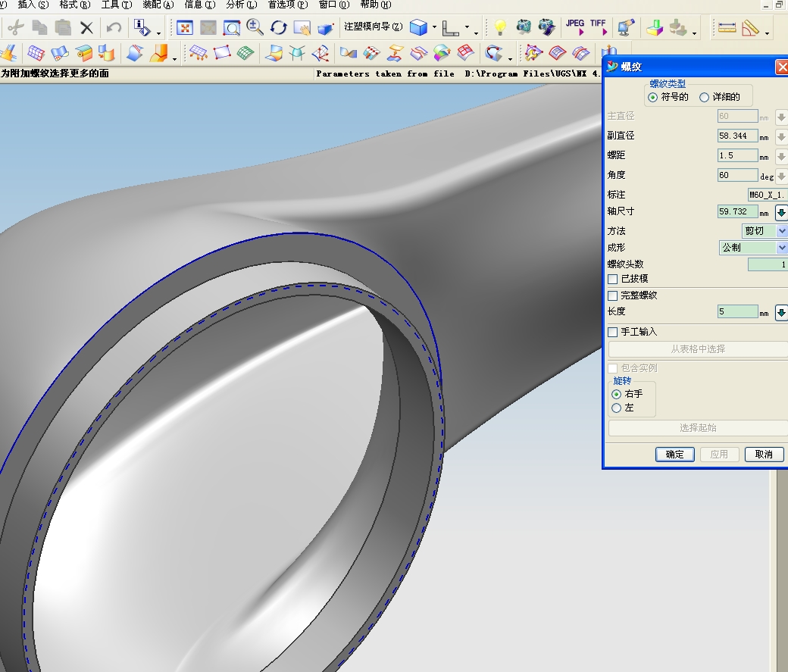Open the 插入 menu
The width and height of the screenshot is (788, 672).
tap(33, 5)
